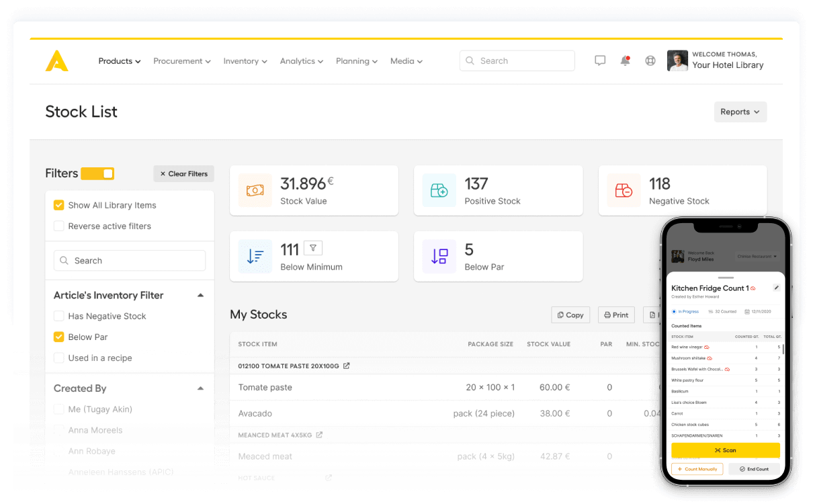Click the Stock Value money icon
Screen dimensions: 813x504
coord(255,190)
